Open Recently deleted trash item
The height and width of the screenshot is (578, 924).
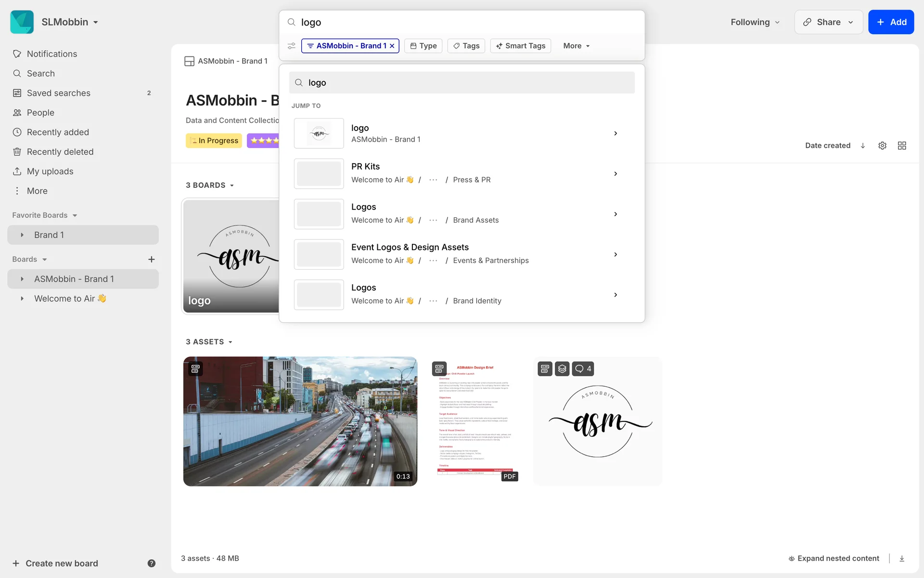coord(60,152)
